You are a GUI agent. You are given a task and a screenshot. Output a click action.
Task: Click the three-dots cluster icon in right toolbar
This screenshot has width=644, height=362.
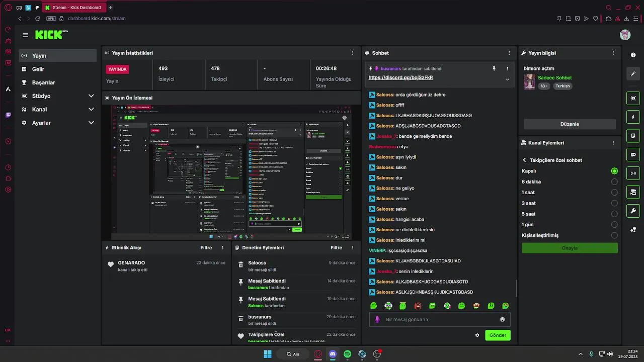[x=633, y=230]
